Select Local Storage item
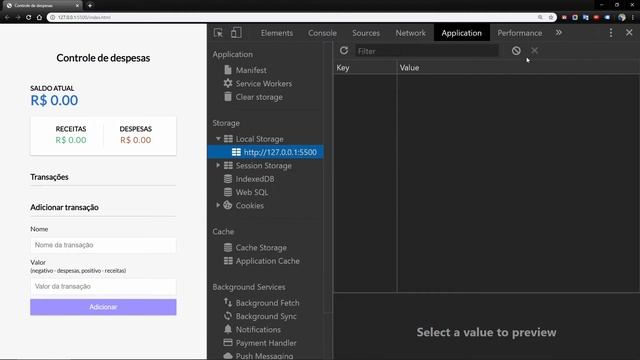 pos(259,139)
